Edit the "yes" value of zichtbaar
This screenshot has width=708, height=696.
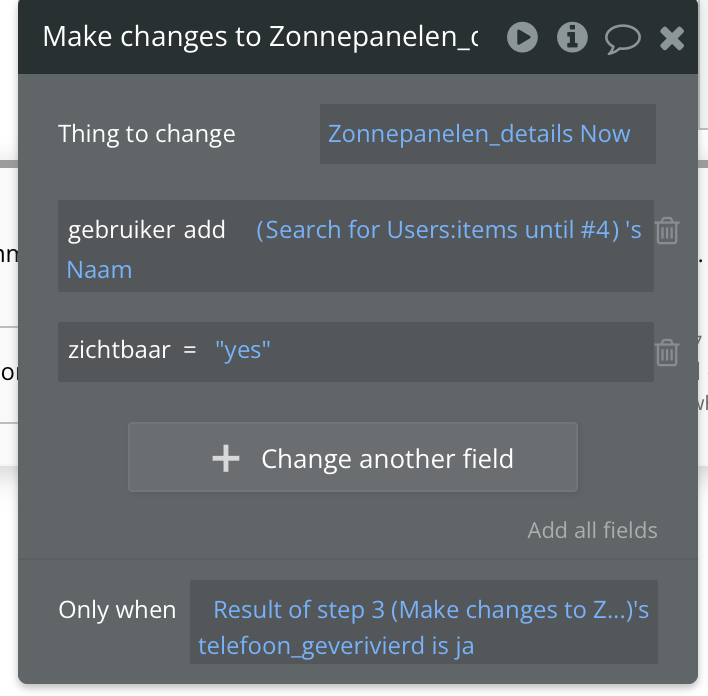coord(244,351)
